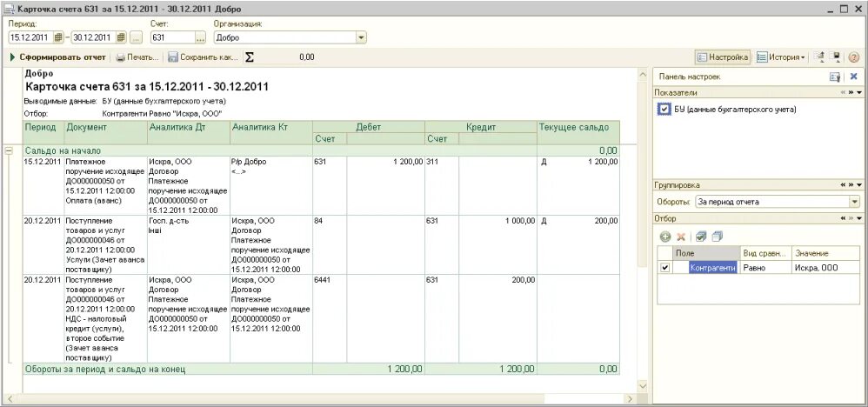Click start date field 15.12.2011
The width and height of the screenshot is (868, 407).
click(31, 37)
